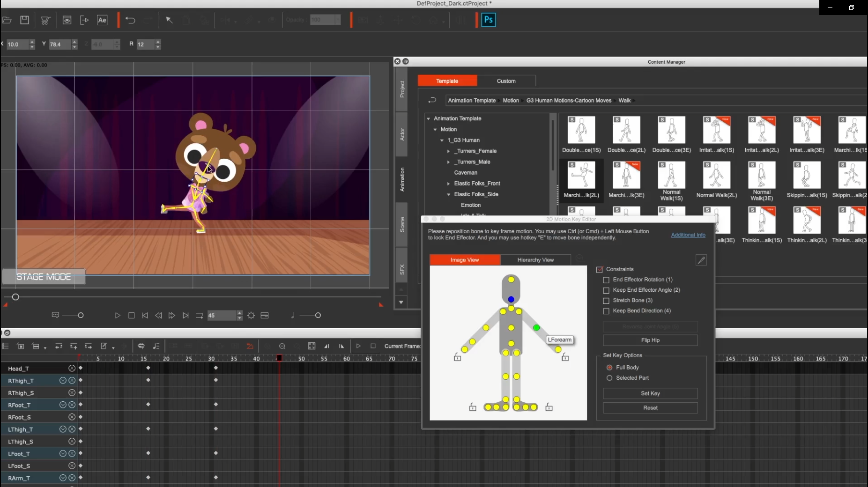Click the timeline panel icon beside the gear

click(x=265, y=316)
